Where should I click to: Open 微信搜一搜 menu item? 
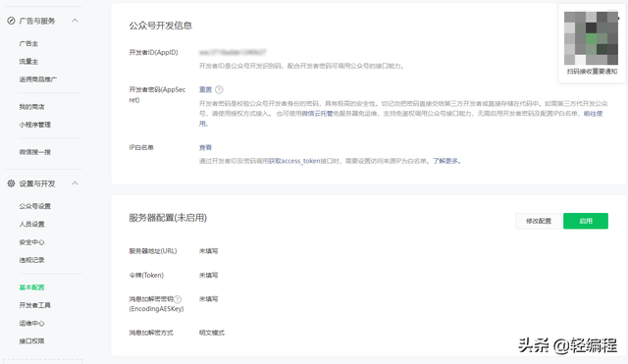[35, 152]
